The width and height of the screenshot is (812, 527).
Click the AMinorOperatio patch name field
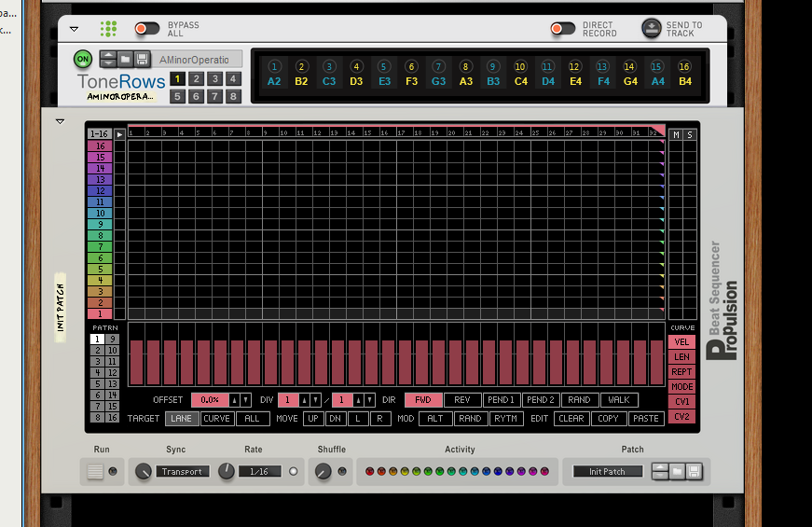coord(197,60)
